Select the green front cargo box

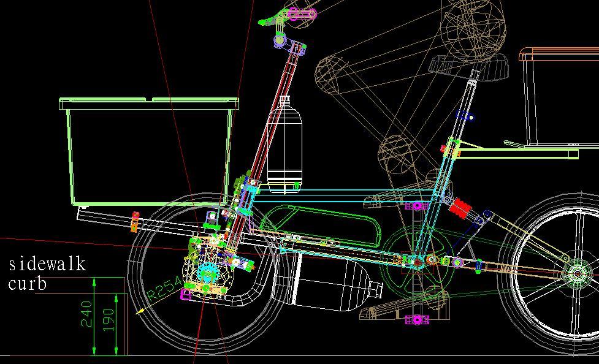pyautogui.click(x=149, y=151)
